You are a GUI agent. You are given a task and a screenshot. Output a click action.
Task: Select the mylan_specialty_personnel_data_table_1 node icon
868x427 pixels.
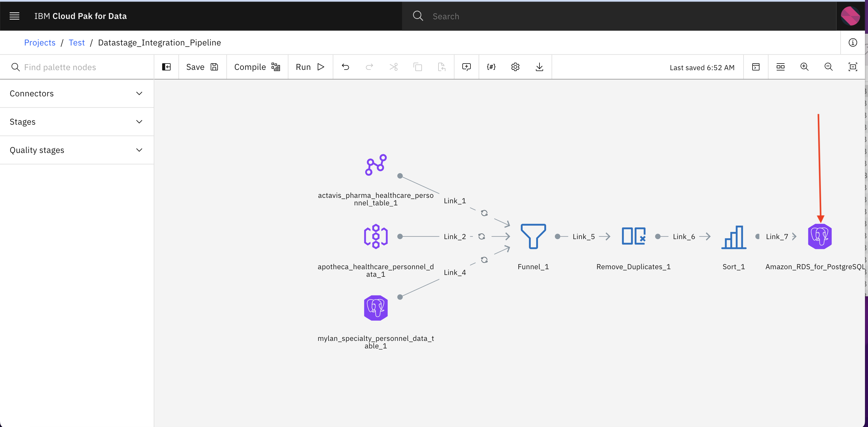pos(375,308)
